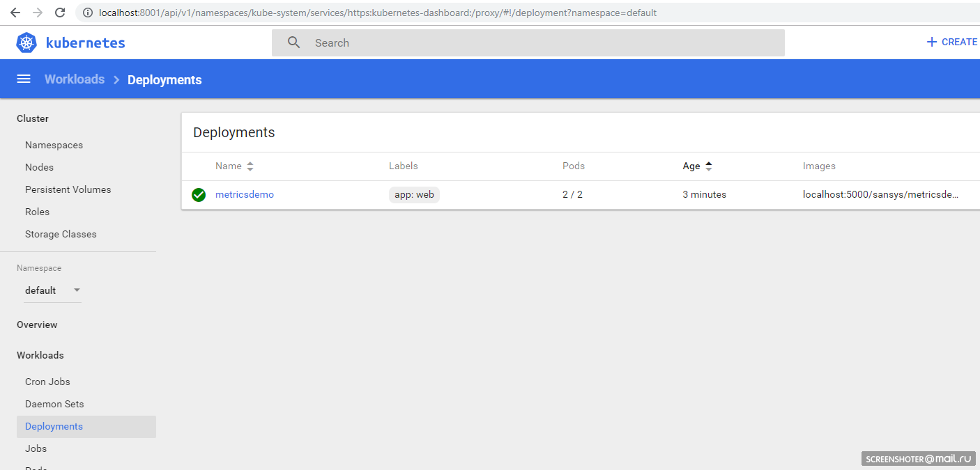Click the site info icon in address bar
This screenshot has height=470, width=980.
88,13
